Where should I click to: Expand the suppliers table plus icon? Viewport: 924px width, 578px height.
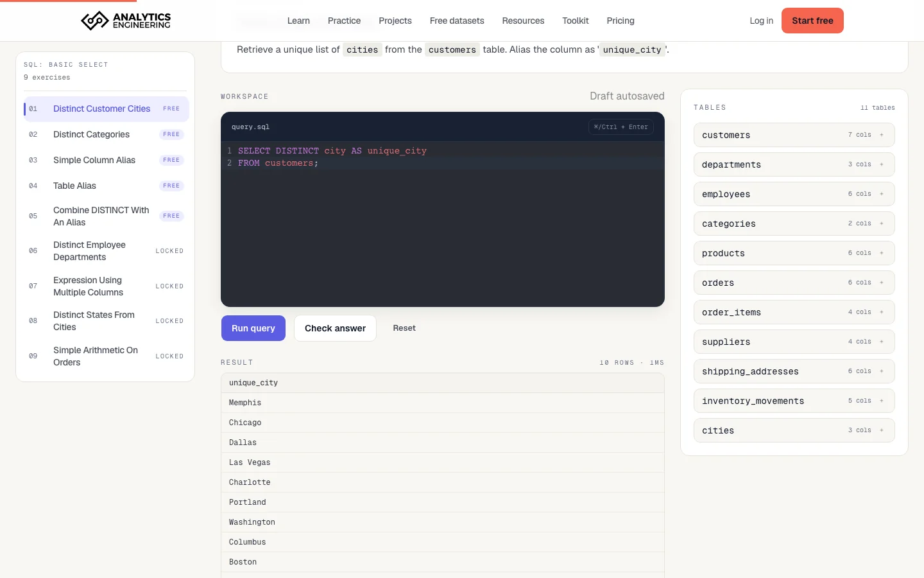click(882, 342)
